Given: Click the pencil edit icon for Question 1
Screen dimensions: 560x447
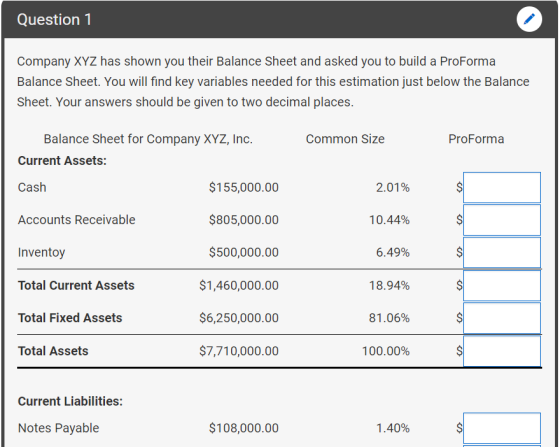Looking at the screenshot, I should (x=529, y=19).
